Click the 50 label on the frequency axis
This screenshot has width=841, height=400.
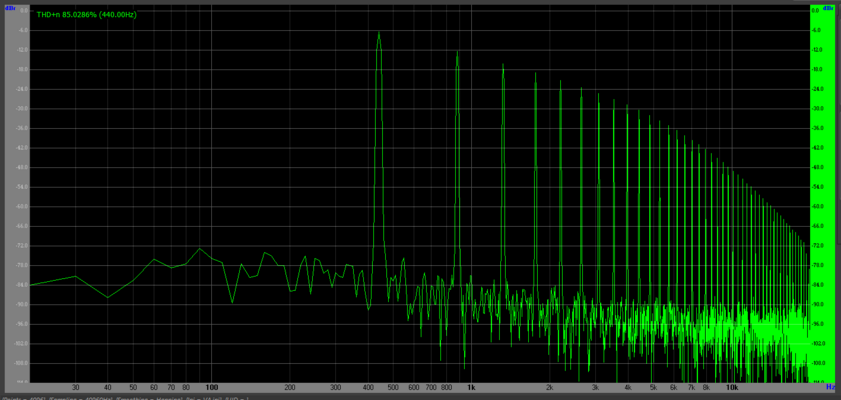[x=133, y=387]
